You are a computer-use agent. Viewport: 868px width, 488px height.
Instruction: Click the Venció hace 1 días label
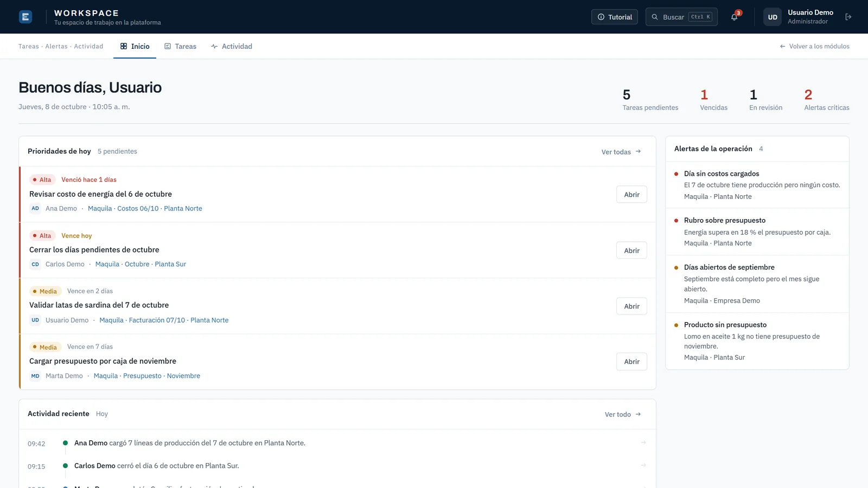tap(89, 179)
